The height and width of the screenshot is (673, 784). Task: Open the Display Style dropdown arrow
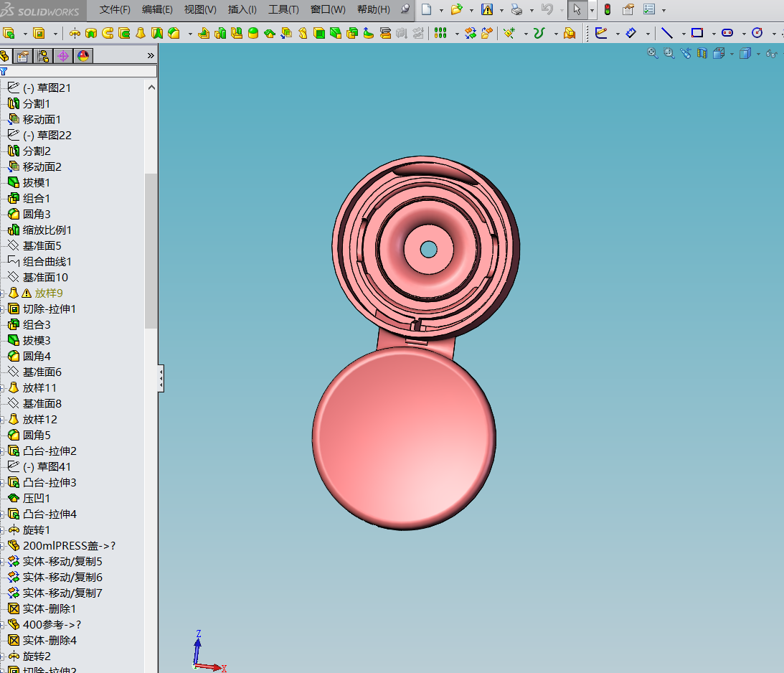758,54
